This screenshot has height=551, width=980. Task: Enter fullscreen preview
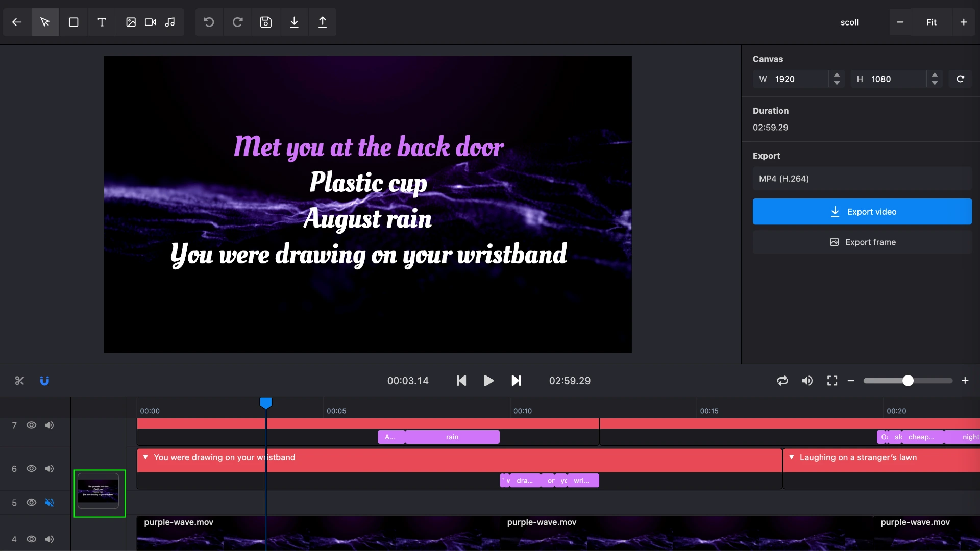(x=832, y=381)
